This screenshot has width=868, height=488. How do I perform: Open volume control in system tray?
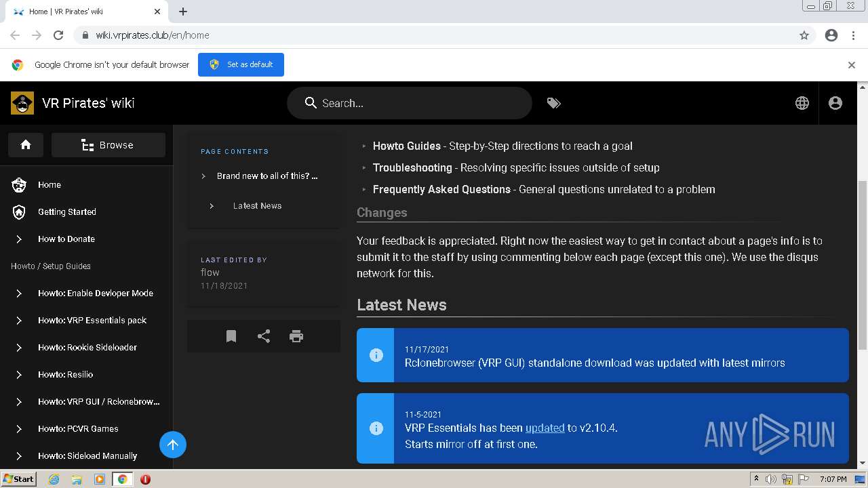click(x=771, y=479)
